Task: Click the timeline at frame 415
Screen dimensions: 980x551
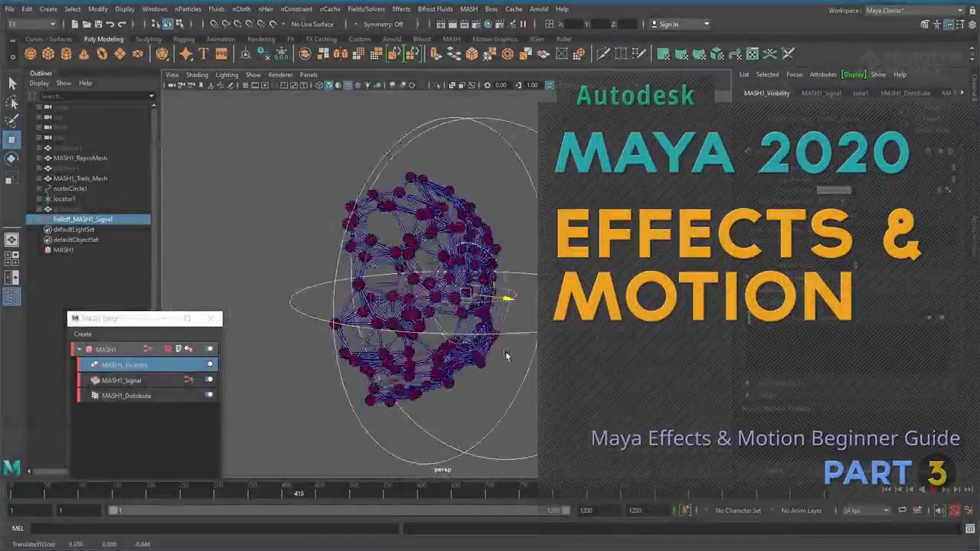Action: point(299,490)
